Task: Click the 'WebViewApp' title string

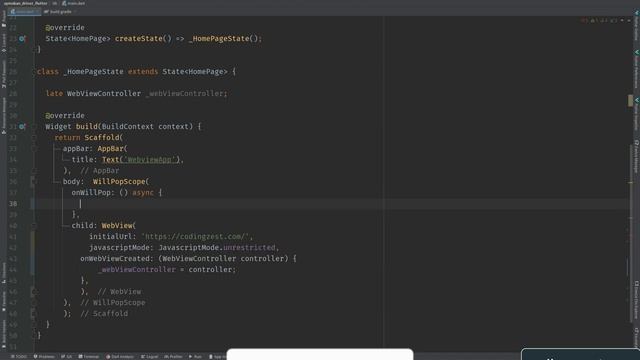Action: [x=150, y=160]
